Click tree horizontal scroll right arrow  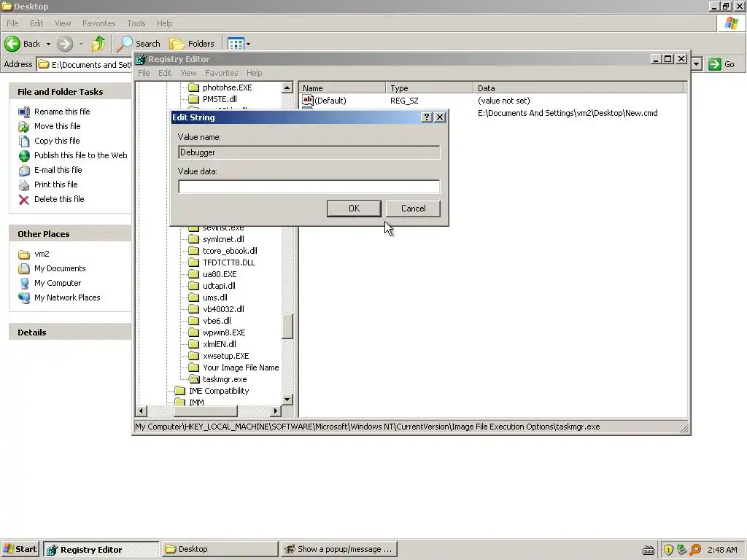pyautogui.click(x=275, y=411)
